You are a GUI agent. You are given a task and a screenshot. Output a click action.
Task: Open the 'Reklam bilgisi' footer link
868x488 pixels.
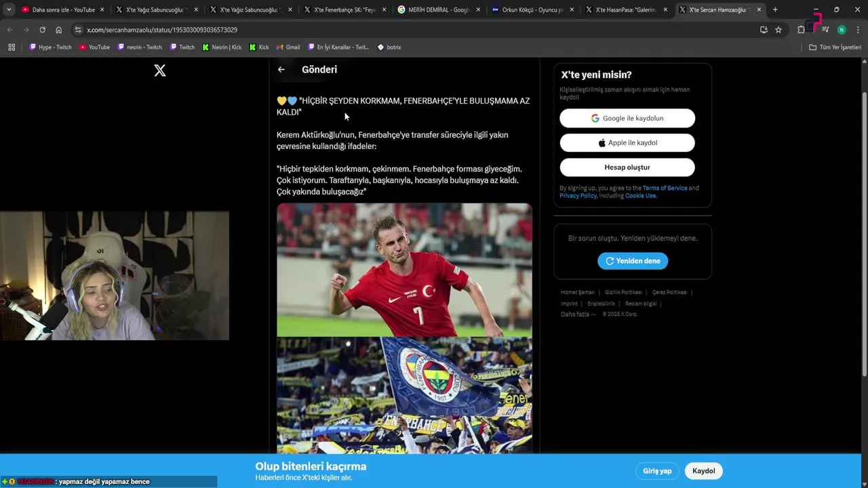pyautogui.click(x=641, y=304)
